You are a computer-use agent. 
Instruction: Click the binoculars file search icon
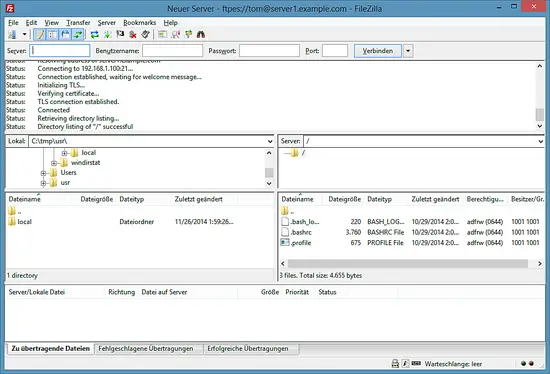[201, 34]
